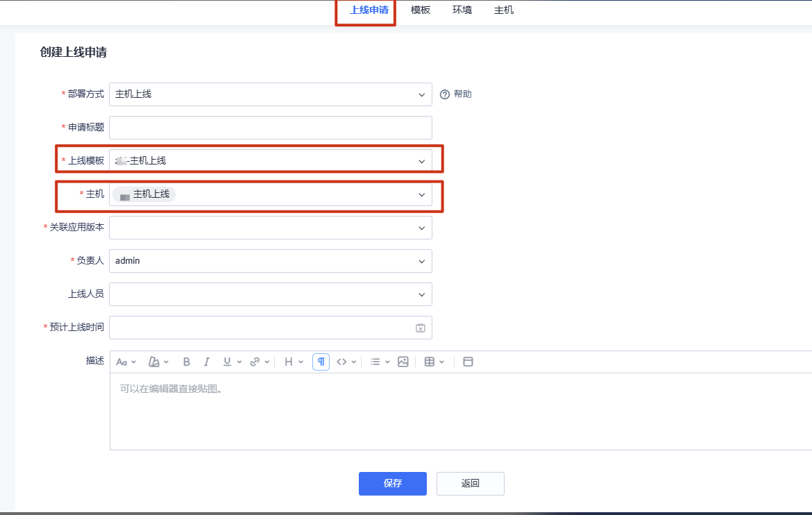Switch to the 主机 tab
812x515 pixels.
point(503,10)
